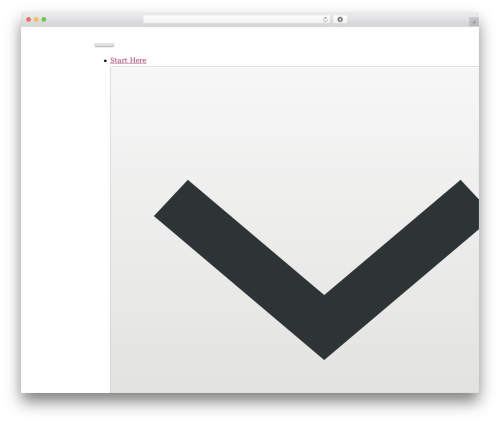Click the browser address bar

[x=236, y=19]
